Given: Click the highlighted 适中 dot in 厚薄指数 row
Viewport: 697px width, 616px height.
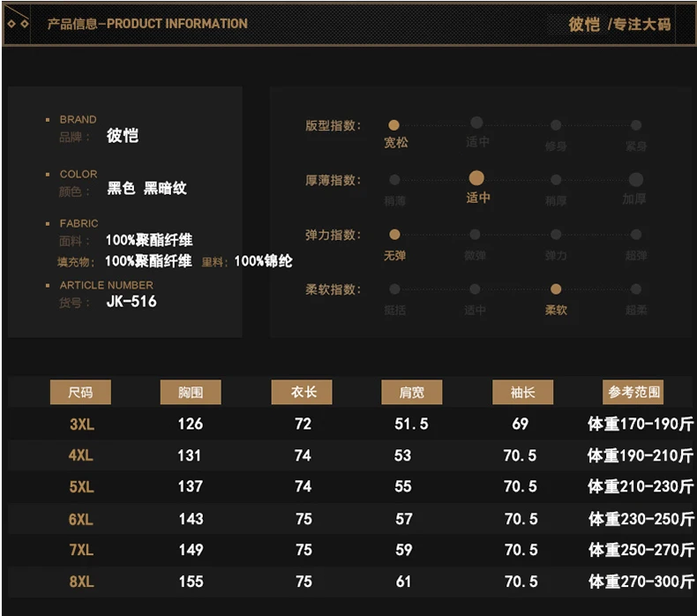Looking at the screenshot, I should coord(476,178).
